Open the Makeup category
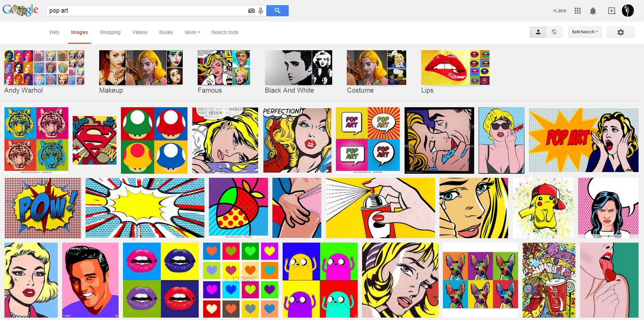Screen dimensions: 644x320 tap(141, 72)
